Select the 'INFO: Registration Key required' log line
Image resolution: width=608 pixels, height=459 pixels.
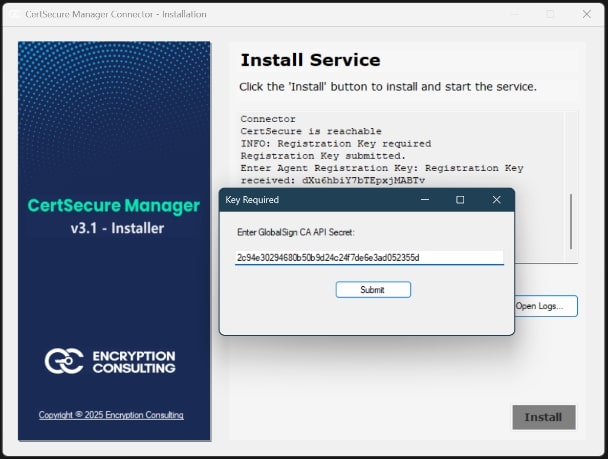tap(335, 143)
